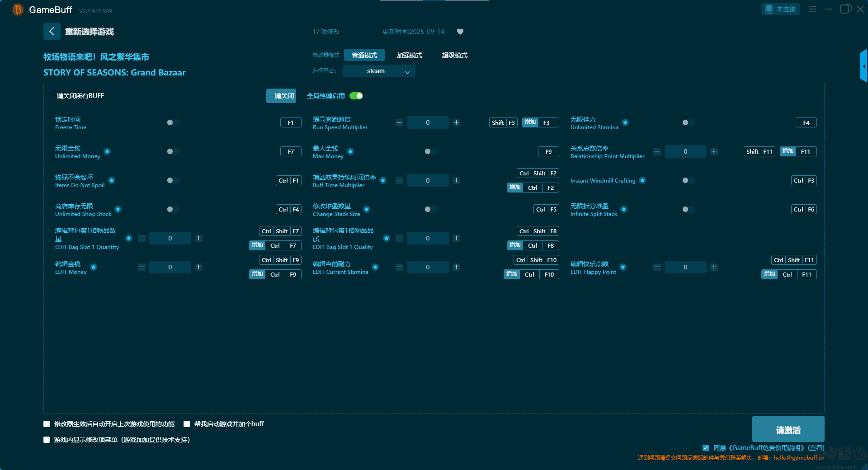This screenshot has width=868, height=470.
Task: Open the steam platform dropdown
Action: pyautogui.click(x=379, y=71)
